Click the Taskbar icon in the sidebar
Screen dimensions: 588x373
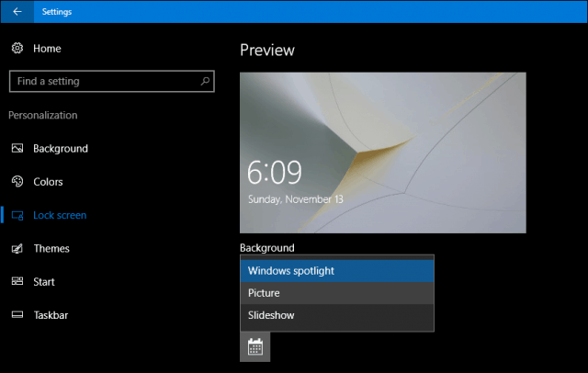[x=17, y=314]
